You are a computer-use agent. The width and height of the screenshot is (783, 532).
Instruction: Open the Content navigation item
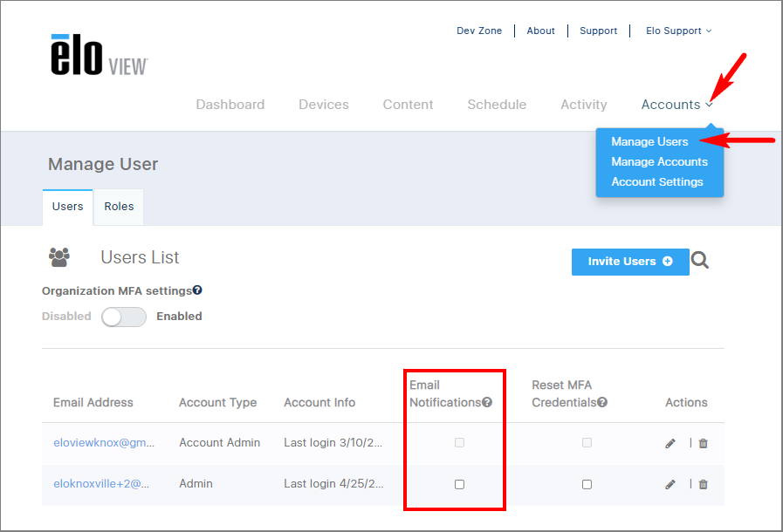click(x=408, y=105)
